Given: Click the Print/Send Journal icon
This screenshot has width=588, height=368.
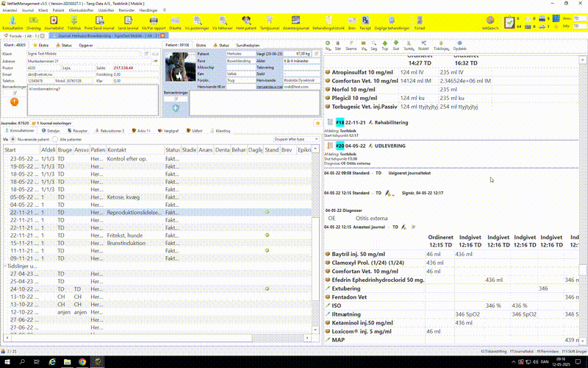Looking at the screenshot, I should (99, 23).
